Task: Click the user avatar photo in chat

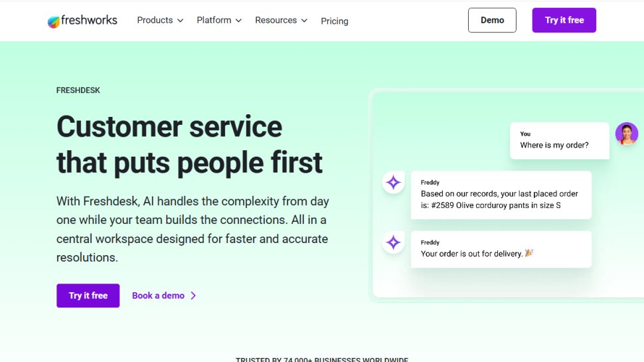Action: 626,134
